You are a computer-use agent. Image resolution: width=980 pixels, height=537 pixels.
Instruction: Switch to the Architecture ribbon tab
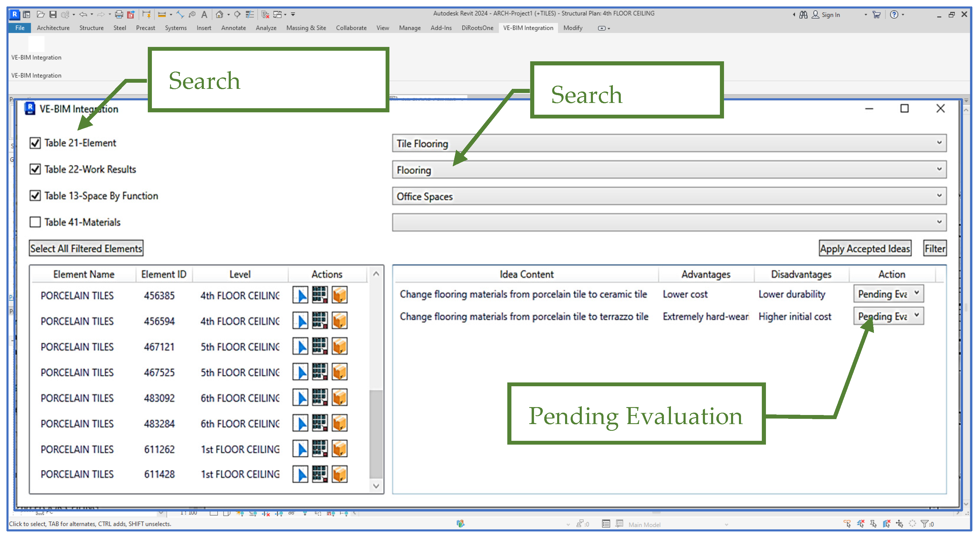pyautogui.click(x=53, y=28)
